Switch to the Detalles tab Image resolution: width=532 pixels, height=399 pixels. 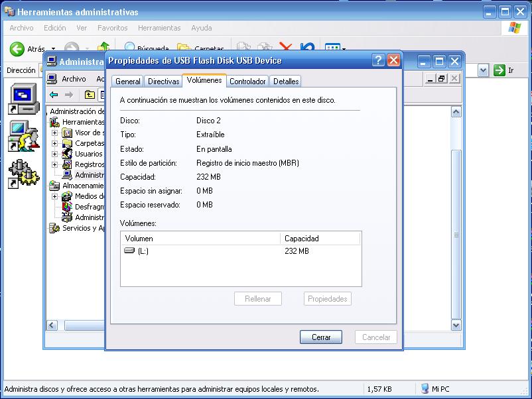pyautogui.click(x=286, y=82)
